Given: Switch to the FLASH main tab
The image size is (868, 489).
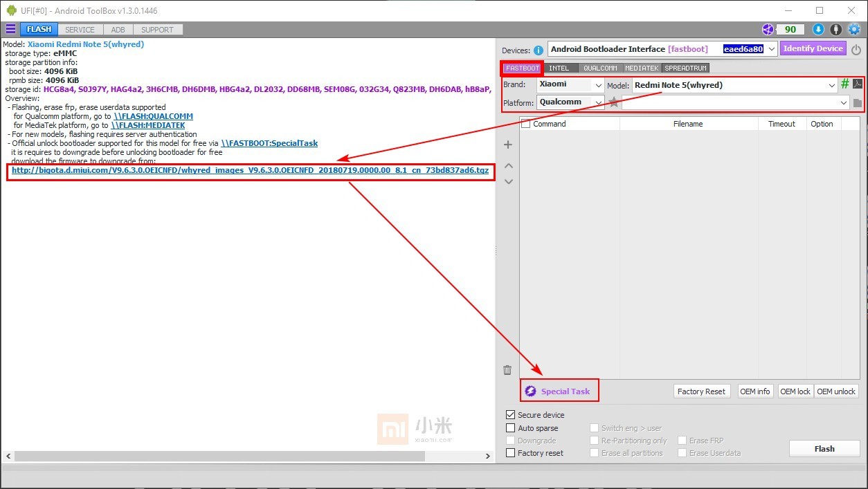Looking at the screenshot, I should [39, 30].
